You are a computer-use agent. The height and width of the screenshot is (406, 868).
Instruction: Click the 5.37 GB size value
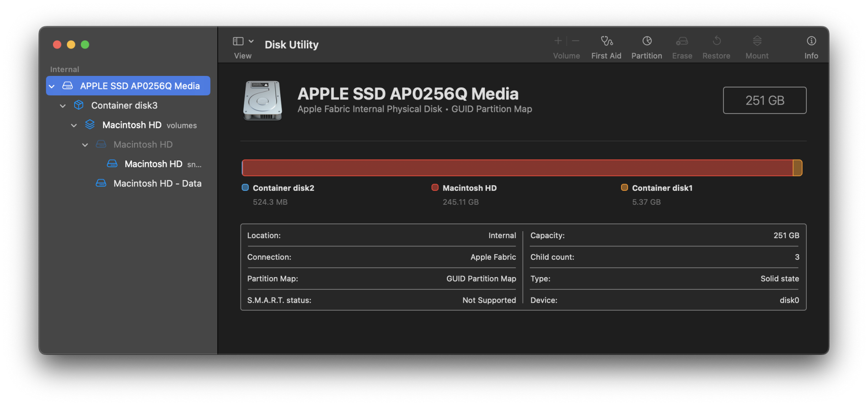click(x=646, y=202)
